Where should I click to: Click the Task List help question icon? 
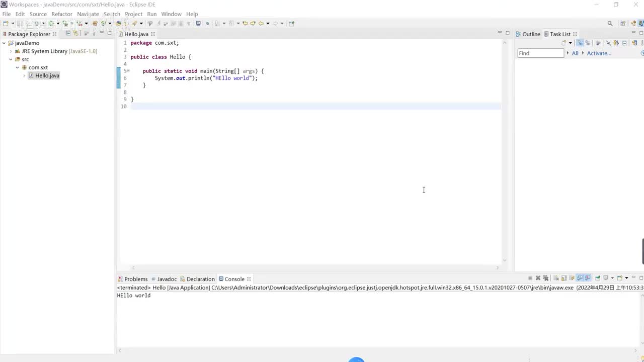642,53
